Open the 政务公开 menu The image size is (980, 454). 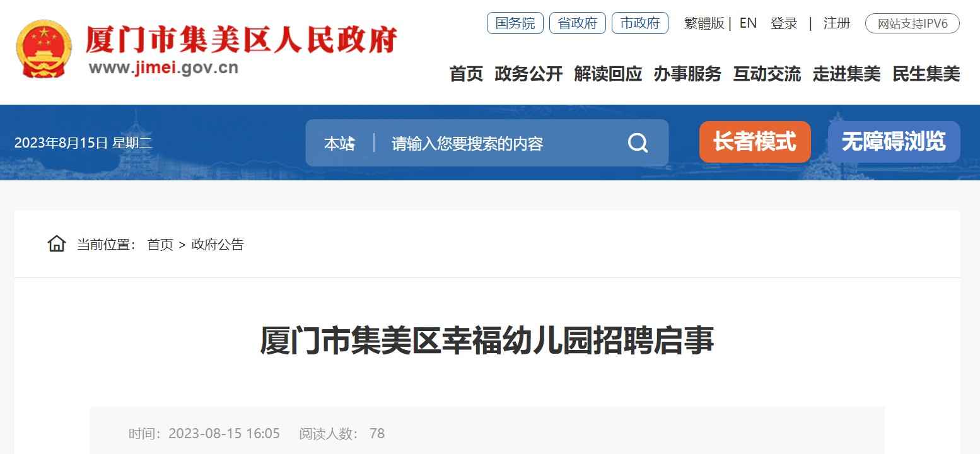(x=528, y=74)
